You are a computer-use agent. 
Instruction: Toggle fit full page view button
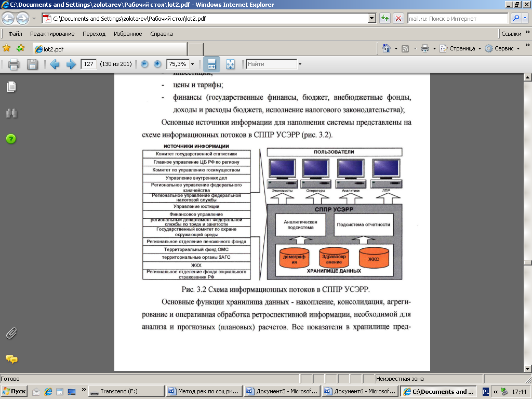coord(230,64)
